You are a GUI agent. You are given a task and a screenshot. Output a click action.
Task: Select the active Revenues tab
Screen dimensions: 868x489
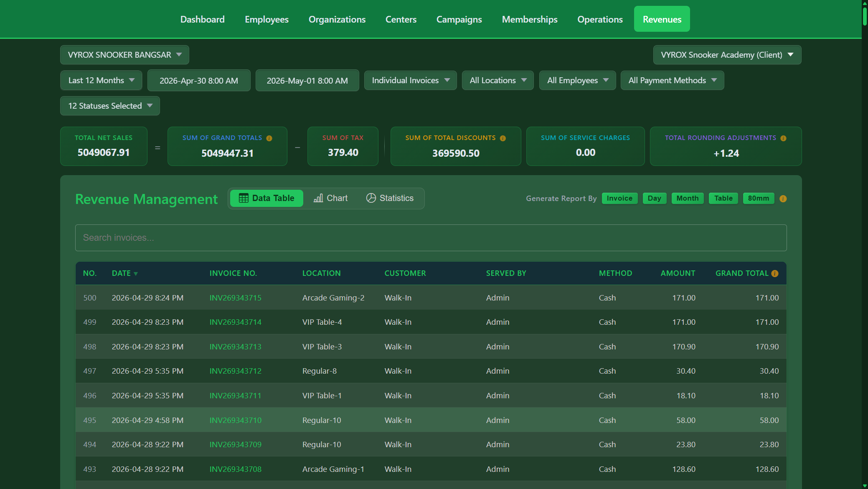pyautogui.click(x=662, y=19)
